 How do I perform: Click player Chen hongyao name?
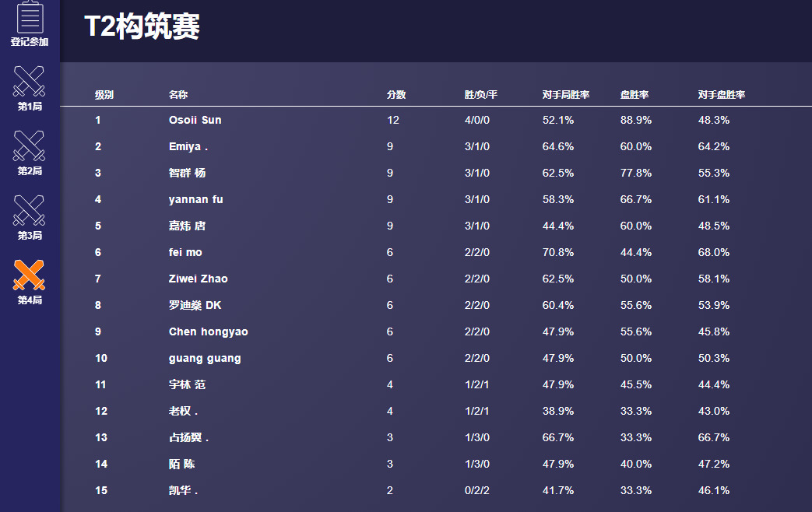(209, 331)
